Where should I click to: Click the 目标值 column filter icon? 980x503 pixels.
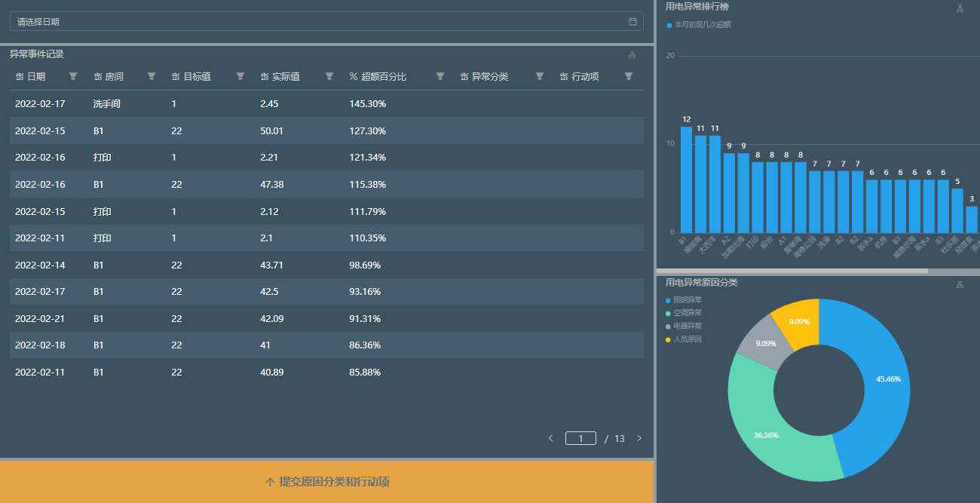point(240,76)
